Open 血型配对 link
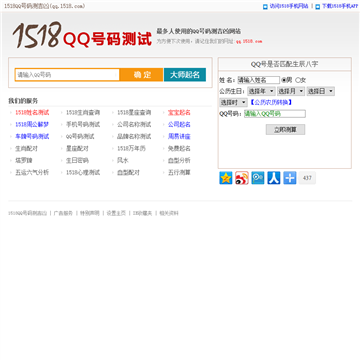 pos(128,173)
